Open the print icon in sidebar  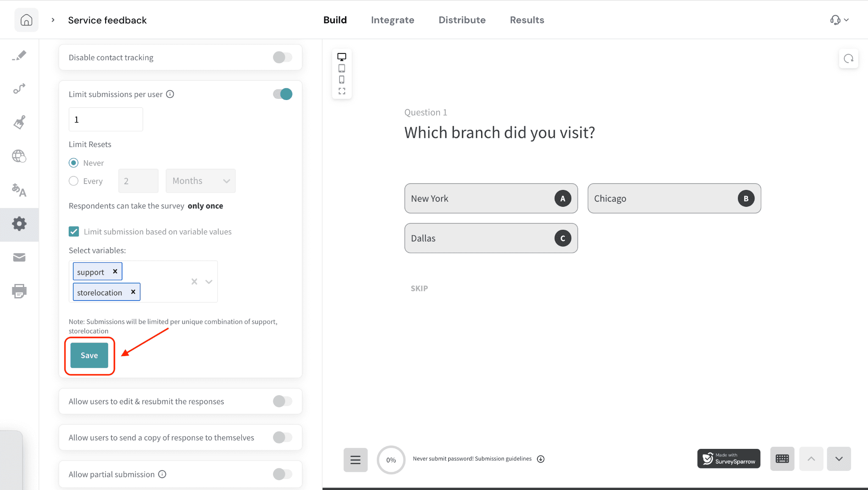click(19, 291)
